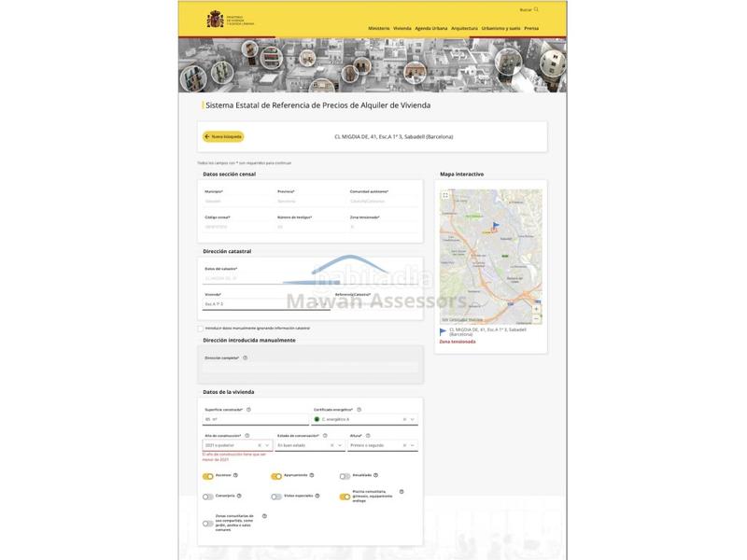Expand the Certificado energético dropdown
Screen dimensions: 747x560
[412, 419]
